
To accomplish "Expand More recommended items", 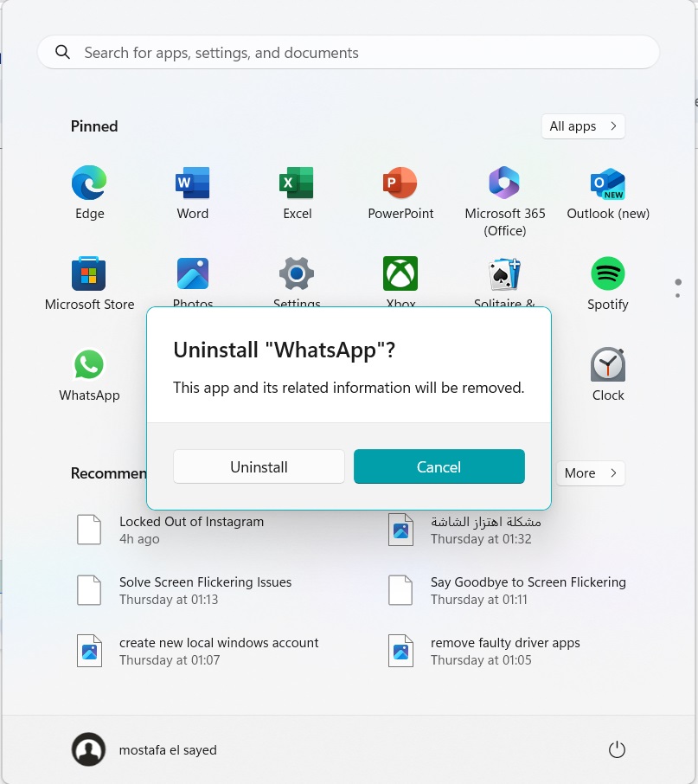I will (x=591, y=473).
